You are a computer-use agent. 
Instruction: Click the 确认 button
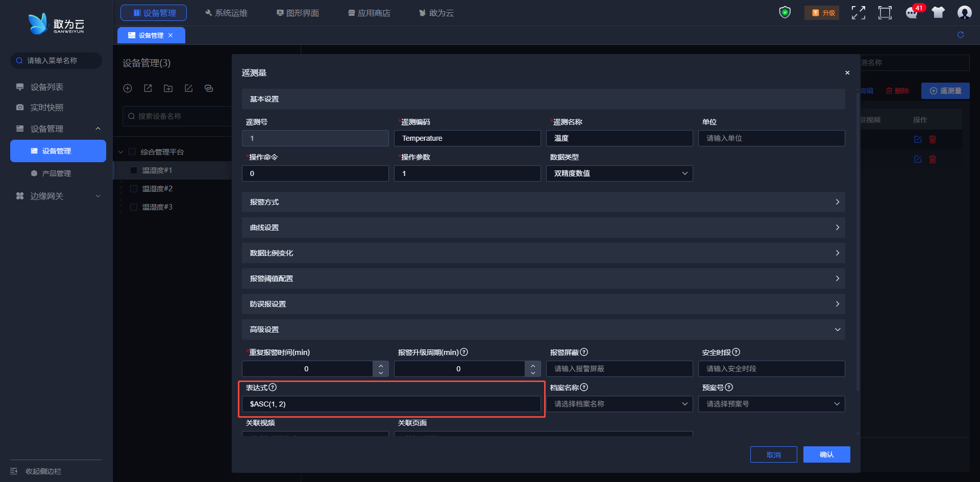pyautogui.click(x=826, y=454)
